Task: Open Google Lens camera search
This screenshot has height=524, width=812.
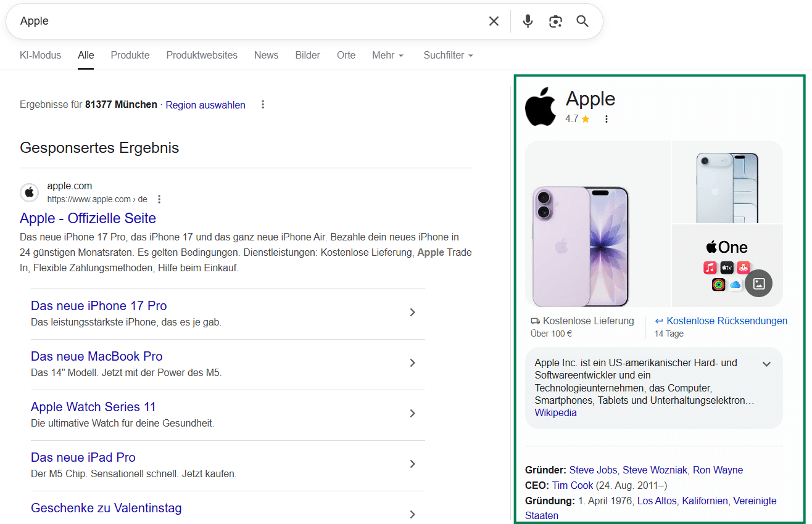Action: coord(555,20)
